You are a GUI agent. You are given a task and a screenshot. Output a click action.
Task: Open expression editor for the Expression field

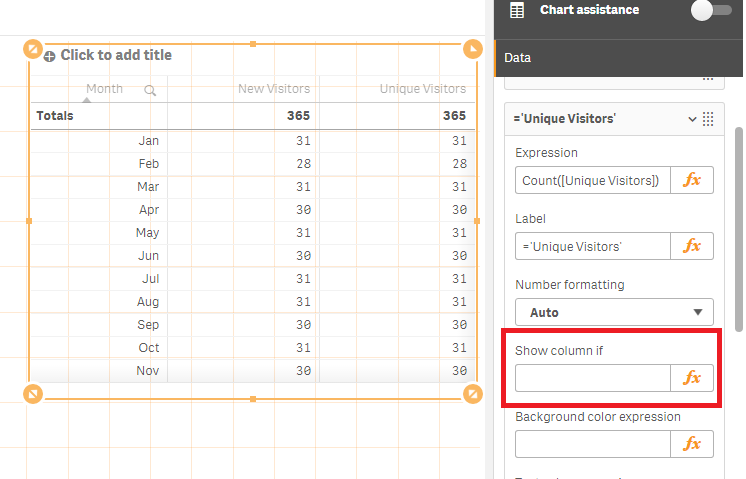(692, 180)
